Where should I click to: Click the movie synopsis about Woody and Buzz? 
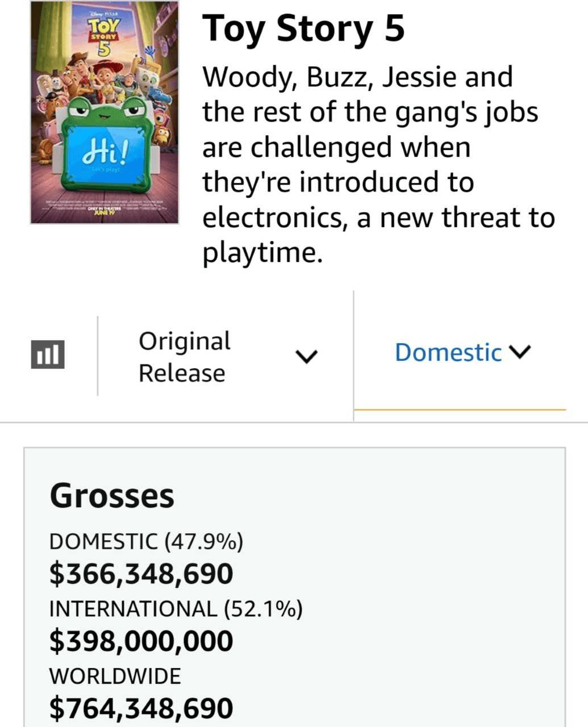[x=379, y=165]
